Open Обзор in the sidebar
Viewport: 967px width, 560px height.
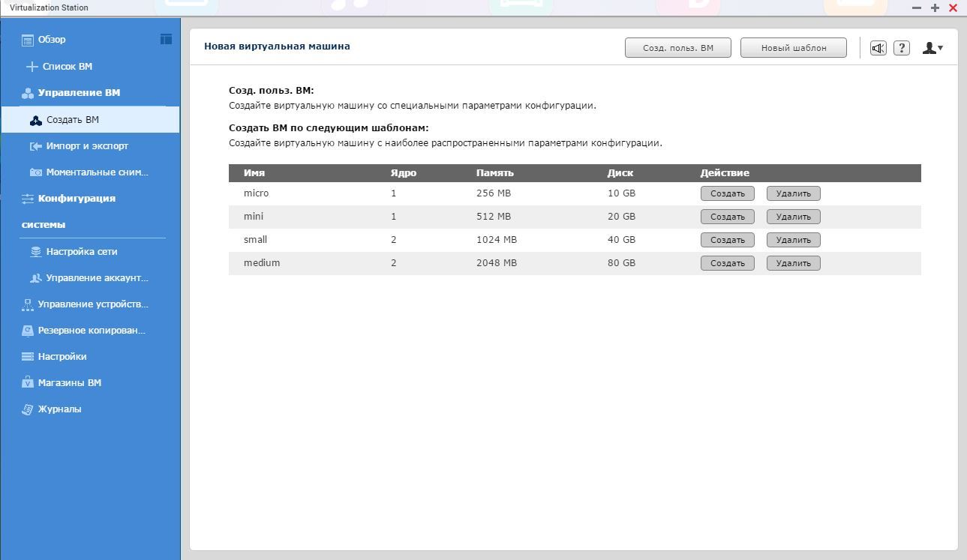52,40
